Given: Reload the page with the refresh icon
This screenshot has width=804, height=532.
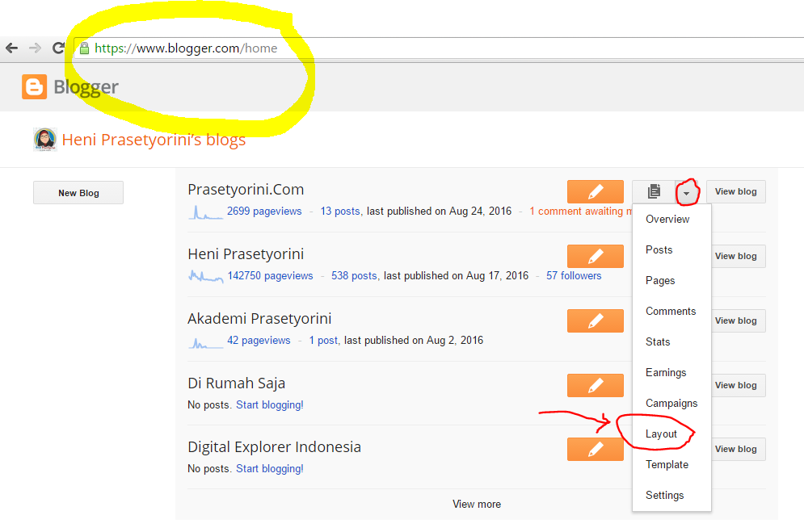Looking at the screenshot, I should pyautogui.click(x=58, y=48).
